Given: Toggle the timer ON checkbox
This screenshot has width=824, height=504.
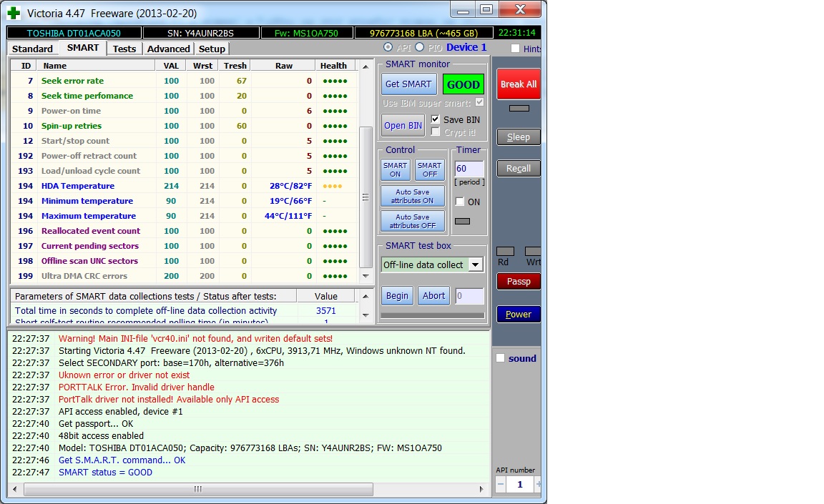Looking at the screenshot, I should [460, 202].
